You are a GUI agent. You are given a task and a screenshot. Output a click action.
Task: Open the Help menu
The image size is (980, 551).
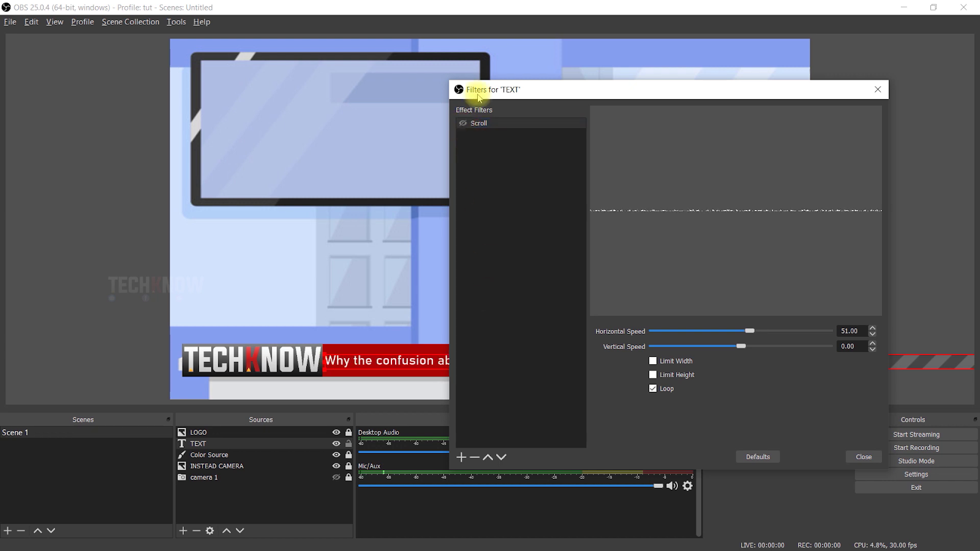point(202,22)
